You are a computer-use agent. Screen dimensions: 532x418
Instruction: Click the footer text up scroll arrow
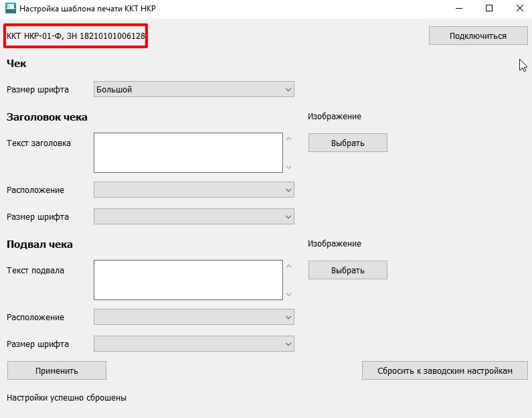coord(288,266)
